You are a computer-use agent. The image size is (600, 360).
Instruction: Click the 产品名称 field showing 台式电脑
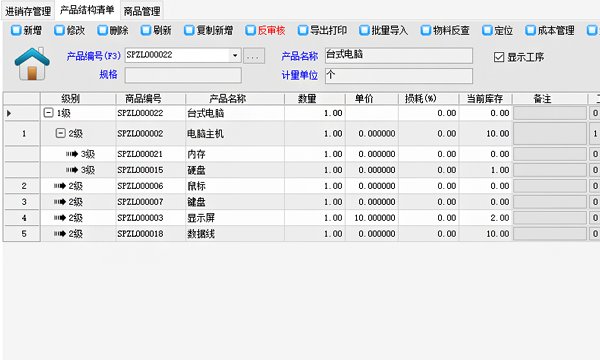click(x=399, y=55)
